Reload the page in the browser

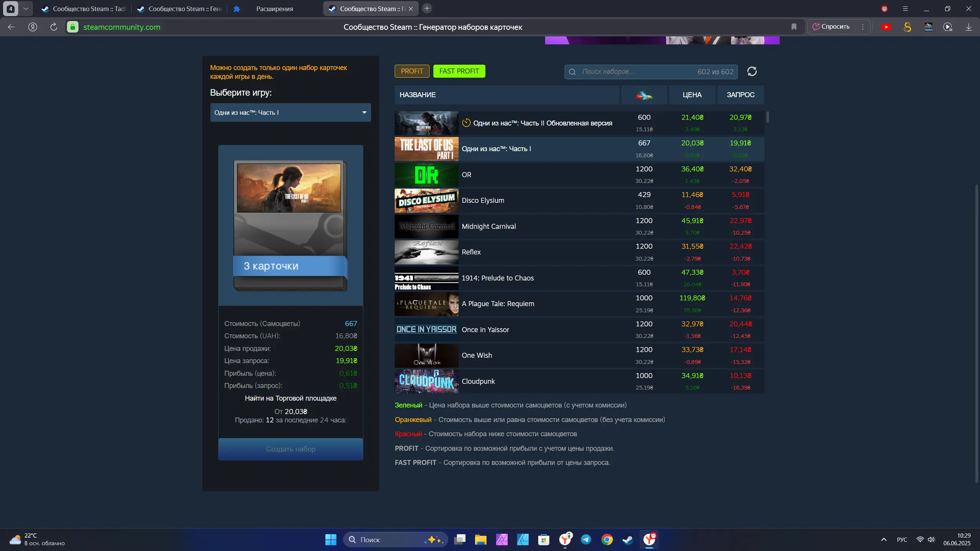point(54,27)
